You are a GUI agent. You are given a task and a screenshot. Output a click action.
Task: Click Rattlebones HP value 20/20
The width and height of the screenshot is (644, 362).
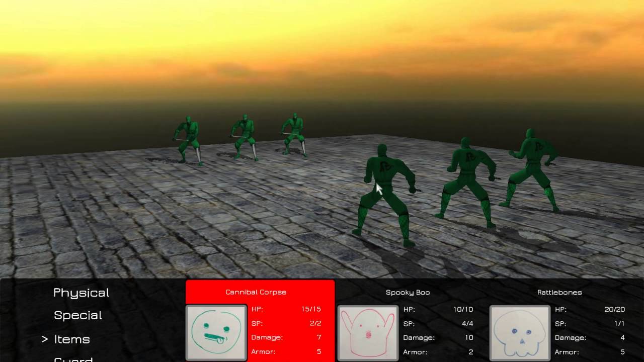coord(615,309)
